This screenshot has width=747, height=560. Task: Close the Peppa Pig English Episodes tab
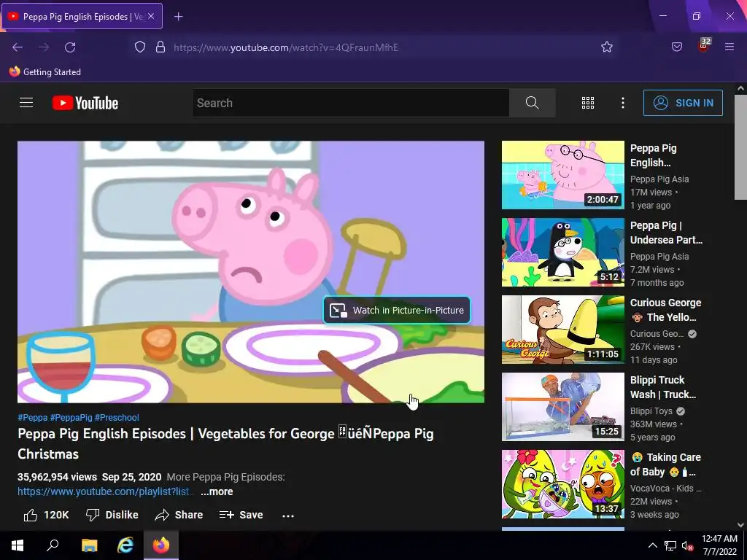pyautogui.click(x=151, y=16)
